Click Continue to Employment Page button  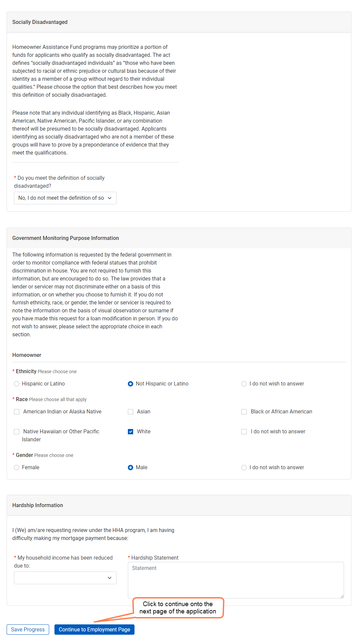coord(94,629)
